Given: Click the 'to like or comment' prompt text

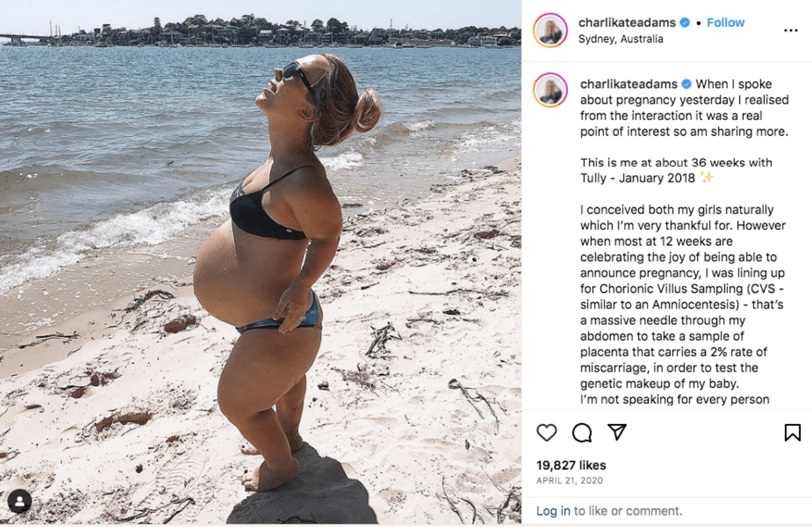Looking at the screenshot, I should pos(628,511).
